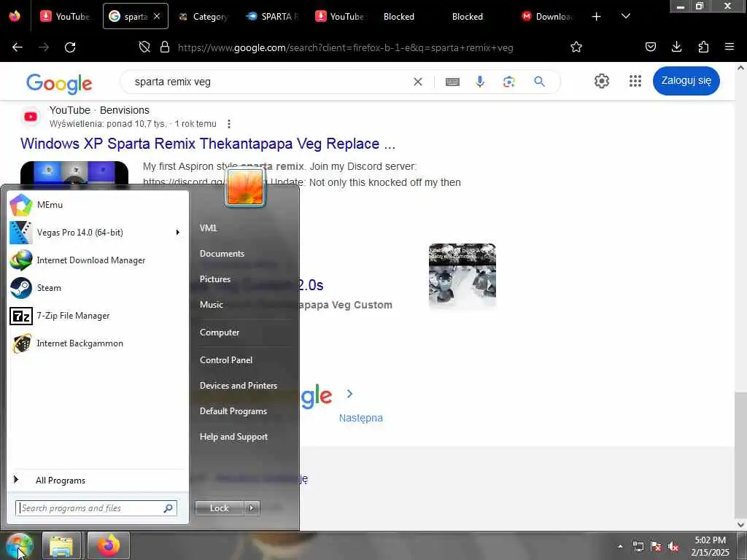Screen dimensions: 747x560
Task: Click the muted volume tray icon
Action: coord(673,547)
